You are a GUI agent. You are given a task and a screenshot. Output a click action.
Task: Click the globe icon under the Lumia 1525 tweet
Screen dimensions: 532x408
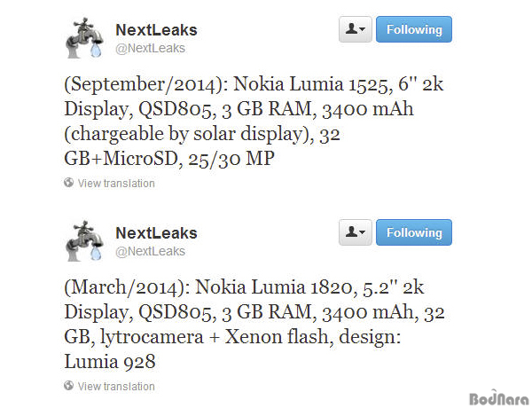[68, 183]
